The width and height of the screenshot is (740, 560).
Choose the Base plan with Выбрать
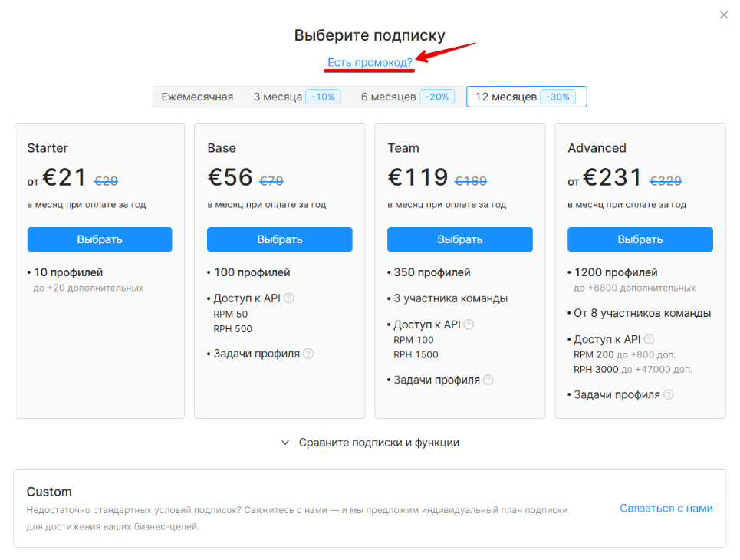[280, 239]
